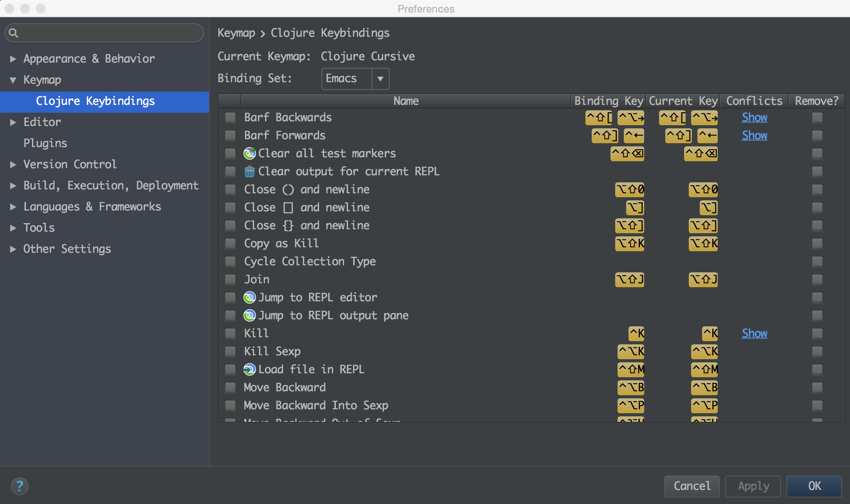Click the Conflicts column header
The width and height of the screenshot is (850, 504).
point(754,101)
